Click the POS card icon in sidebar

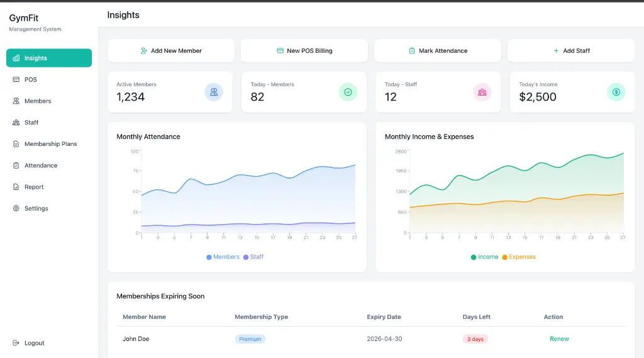click(x=16, y=79)
